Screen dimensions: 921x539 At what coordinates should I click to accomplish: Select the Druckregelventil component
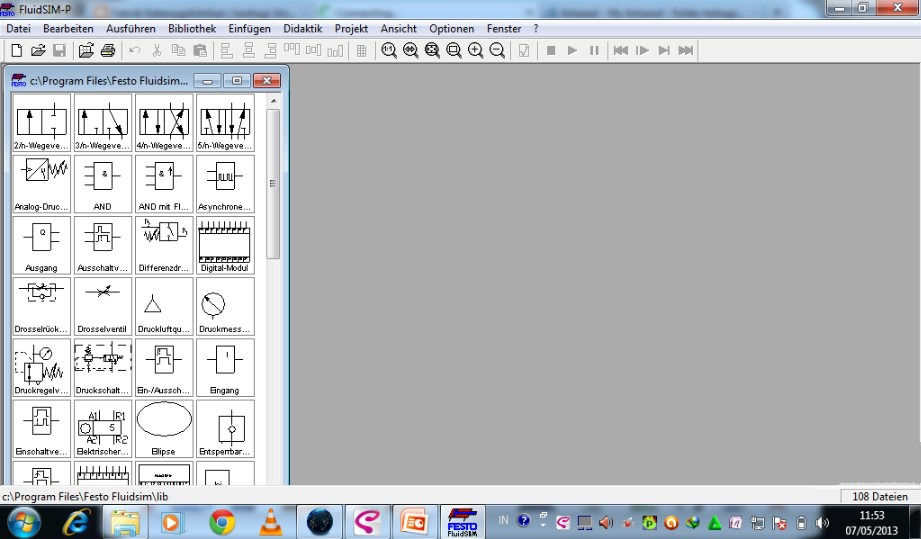[42, 367]
